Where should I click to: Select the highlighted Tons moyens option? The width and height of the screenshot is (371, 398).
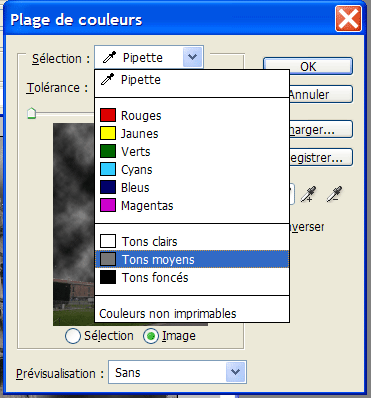pos(192,259)
